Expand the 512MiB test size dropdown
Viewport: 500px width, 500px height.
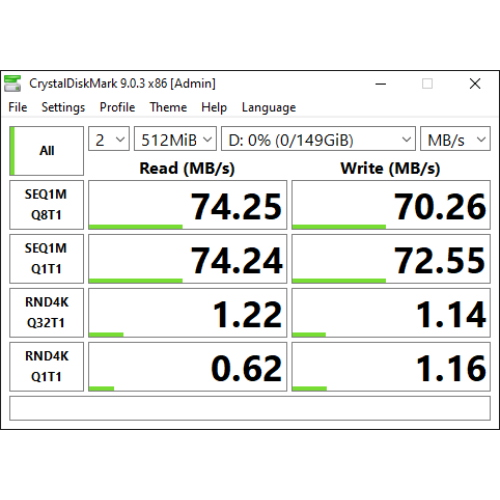(x=175, y=139)
